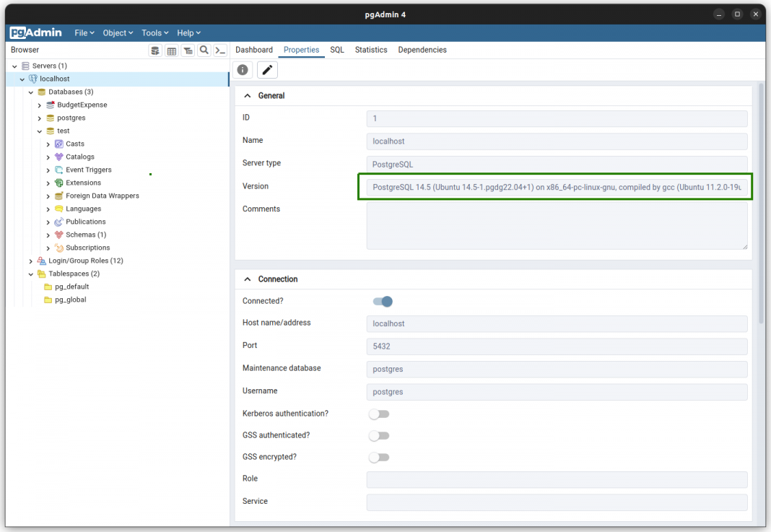Select the pg_default tablespace

pyautogui.click(x=71, y=287)
